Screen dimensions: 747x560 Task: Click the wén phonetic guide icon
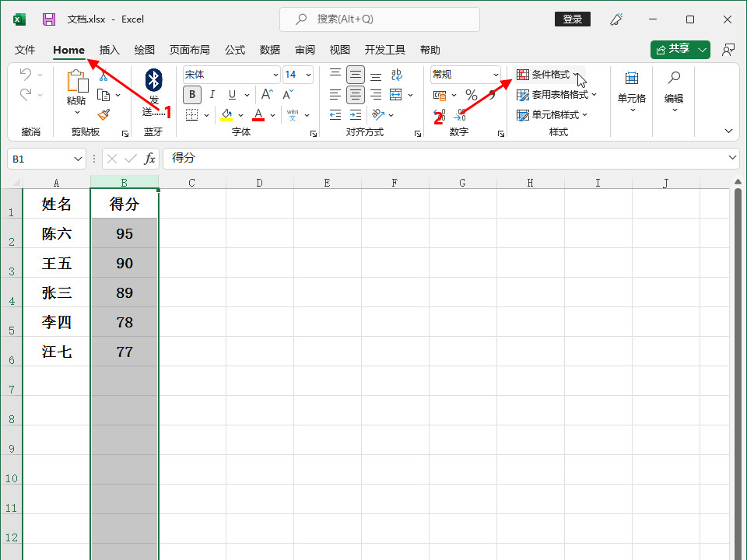(x=293, y=115)
